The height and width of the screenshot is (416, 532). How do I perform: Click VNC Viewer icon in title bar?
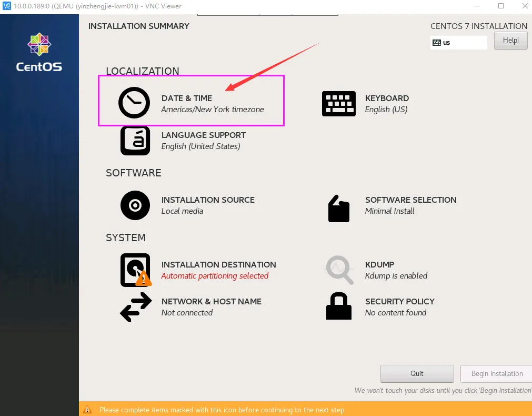coord(6,6)
